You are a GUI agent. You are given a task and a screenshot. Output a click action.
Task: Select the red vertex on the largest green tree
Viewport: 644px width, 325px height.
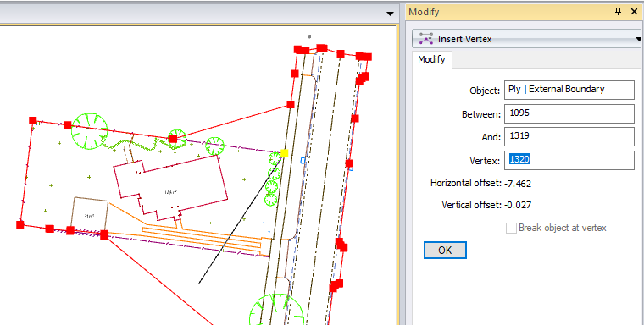click(68, 124)
